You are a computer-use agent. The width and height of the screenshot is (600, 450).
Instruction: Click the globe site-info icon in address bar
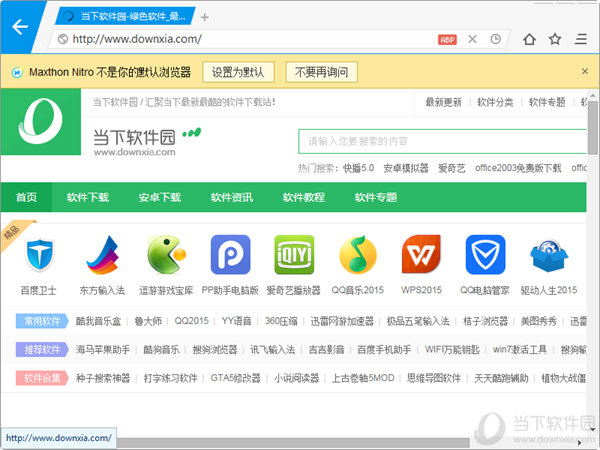[x=63, y=39]
